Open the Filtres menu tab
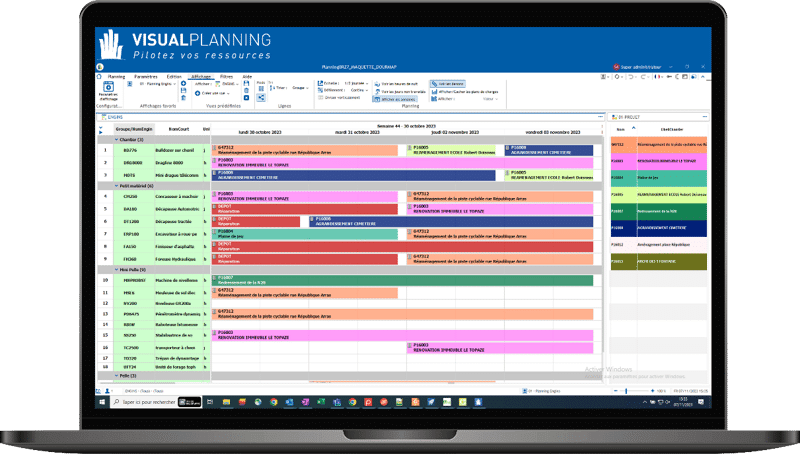Image resolution: width=800 pixels, height=454 pixels. coord(227,77)
